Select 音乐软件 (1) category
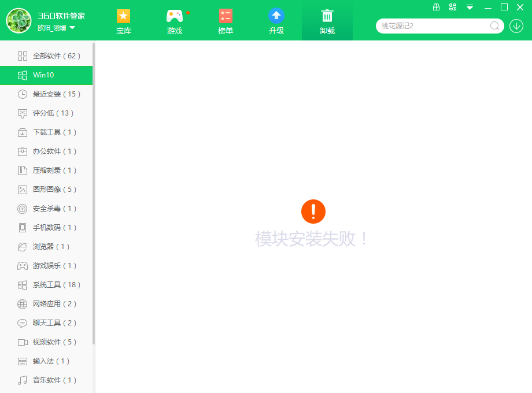The width and height of the screenshot is (532, 393). [46, 380]
